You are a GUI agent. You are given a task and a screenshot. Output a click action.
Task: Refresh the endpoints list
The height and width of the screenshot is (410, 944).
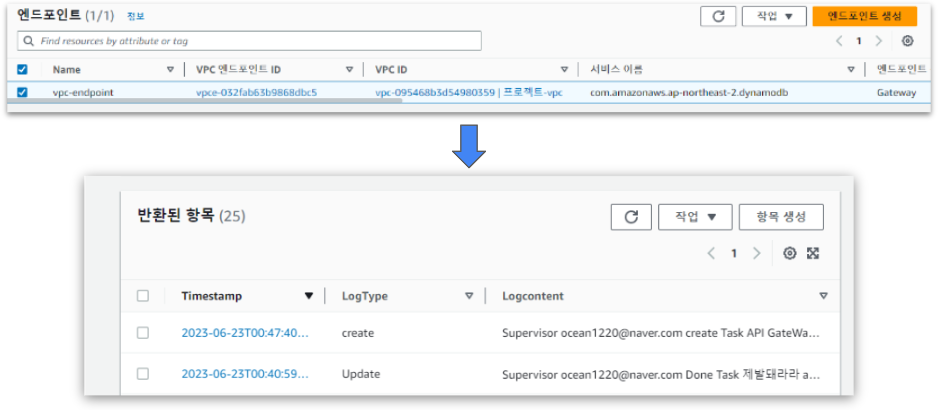coord(718,16)
